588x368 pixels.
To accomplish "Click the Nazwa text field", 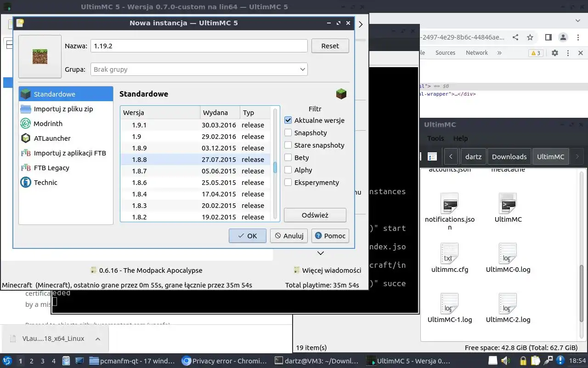I will 199,46.
